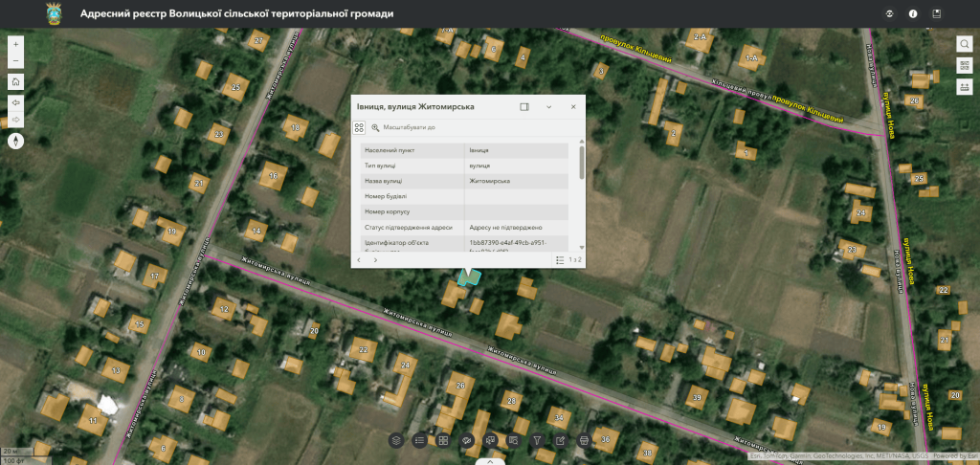
Task: Open the info about panel
Action: pyautogui.click(x=913, y=13)
